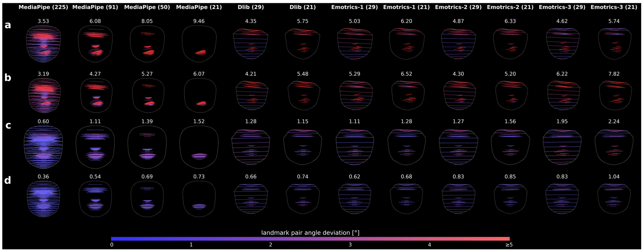Click the Emotrics-3 (29) column header
Viewport: 644px width, 252px height.
562,7
